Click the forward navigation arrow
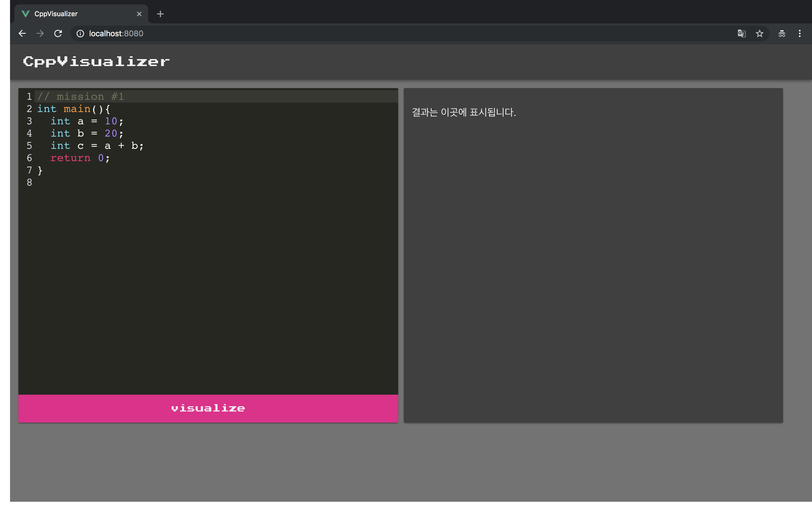This screenshot has height=514, width=812. (40, 33)
